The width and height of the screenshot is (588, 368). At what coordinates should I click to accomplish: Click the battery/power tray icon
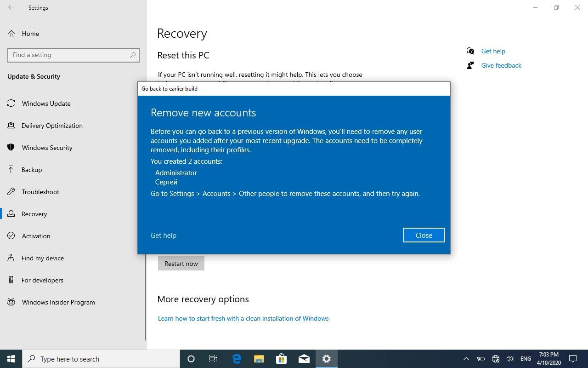pyautogui.click(x=481, y=359)
